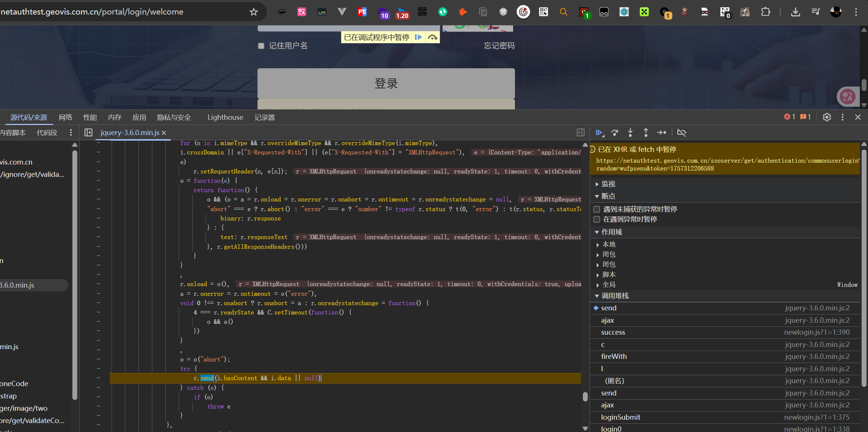Select loginSubmit frame in call stack
Viewport: 868px width, 432px height.
620,417
